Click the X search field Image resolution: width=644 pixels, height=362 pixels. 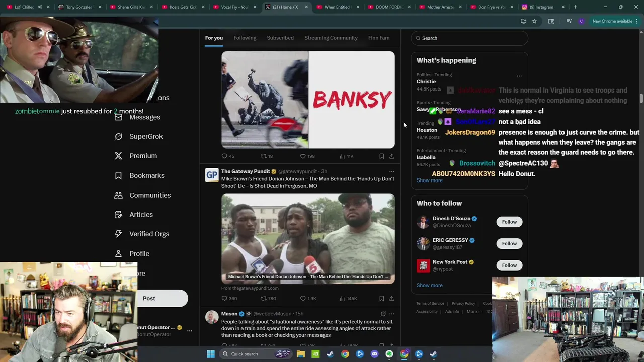469,38
